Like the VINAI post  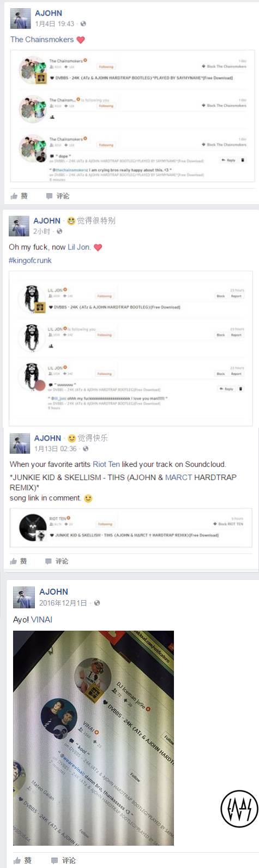[x=22, y=860]
